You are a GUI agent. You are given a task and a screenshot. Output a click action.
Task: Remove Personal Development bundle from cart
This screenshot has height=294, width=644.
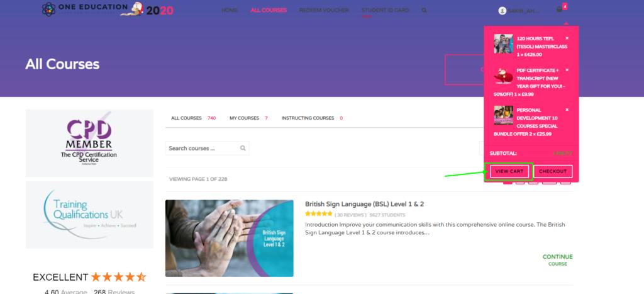[x=567, y=110]
